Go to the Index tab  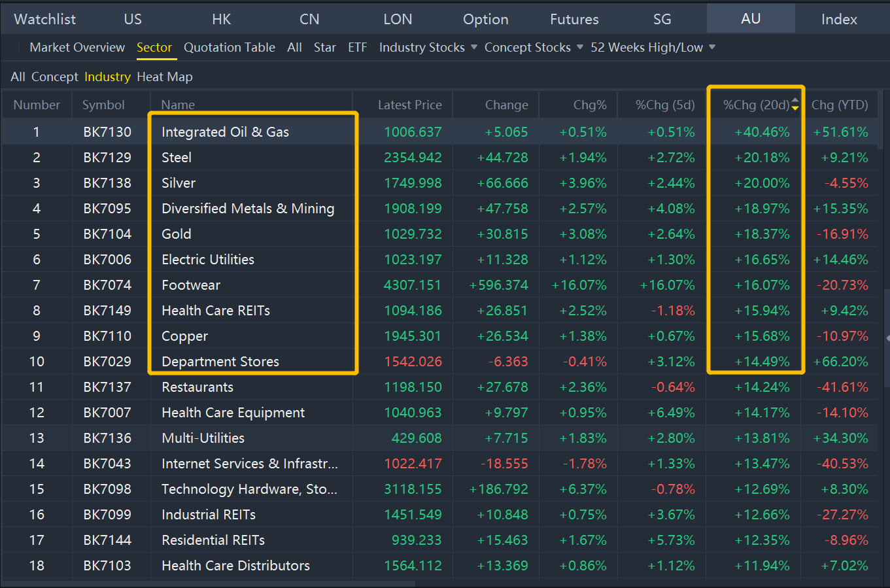[x=839, y=19]
